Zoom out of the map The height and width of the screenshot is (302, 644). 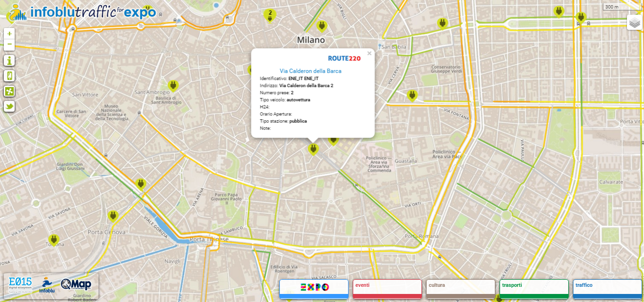coord(9,44)
